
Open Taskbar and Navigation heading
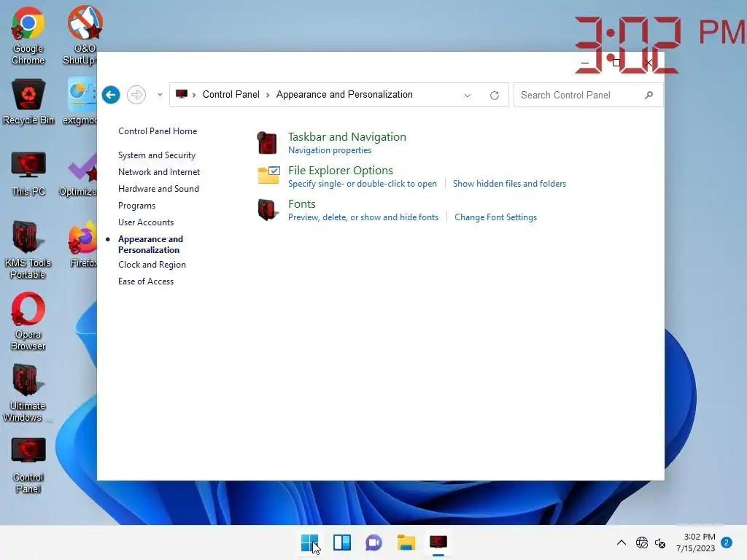(x=347, y=136)
